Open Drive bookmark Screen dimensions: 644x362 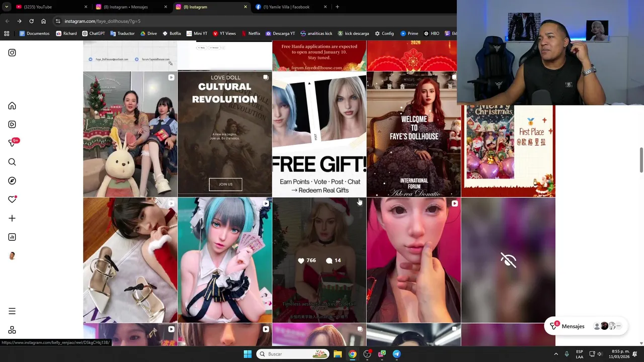tap(148, 34)
